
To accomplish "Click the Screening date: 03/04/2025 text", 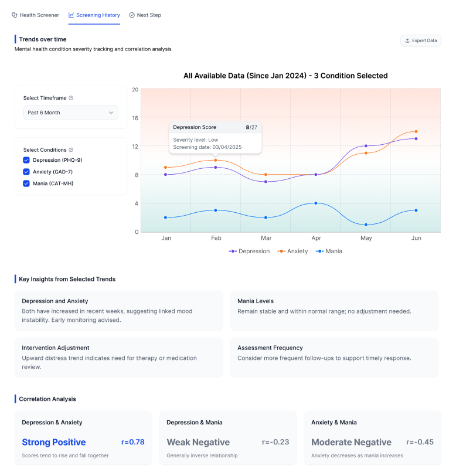I will pyautogui.click(x=207, y=147).
